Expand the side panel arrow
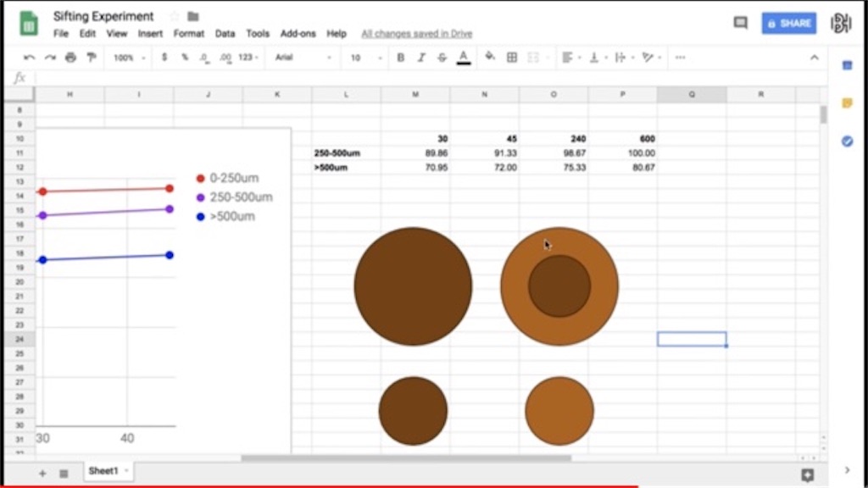The height and width of the screenshot is (488, 868). click(x=847, y=470)
